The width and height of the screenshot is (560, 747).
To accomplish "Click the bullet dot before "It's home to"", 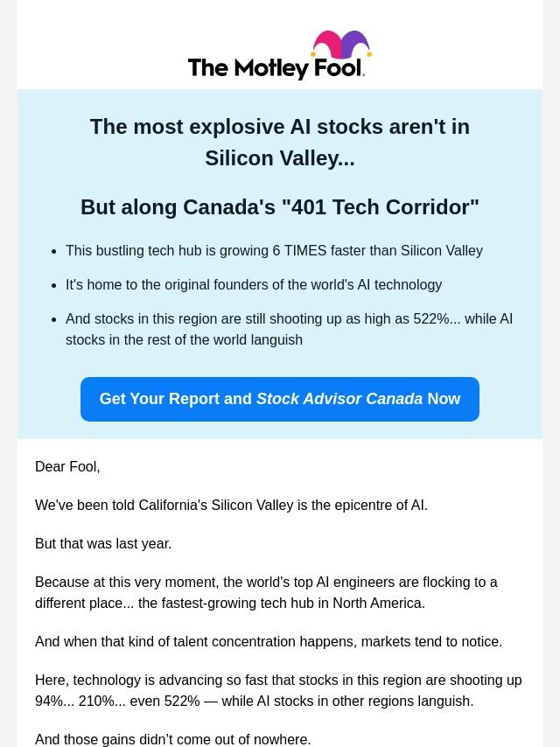I will click(54, 285).
